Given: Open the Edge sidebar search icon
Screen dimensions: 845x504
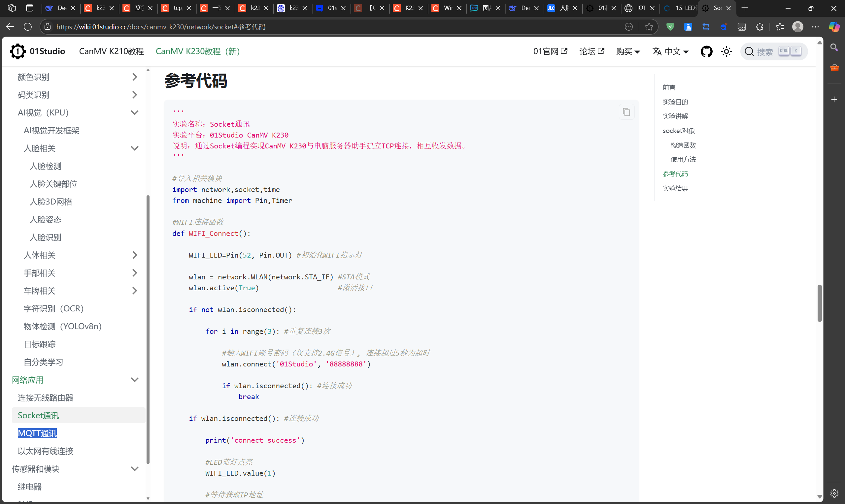Looking at the screenshot, I should pyautogui.click(x=834, y=47).
